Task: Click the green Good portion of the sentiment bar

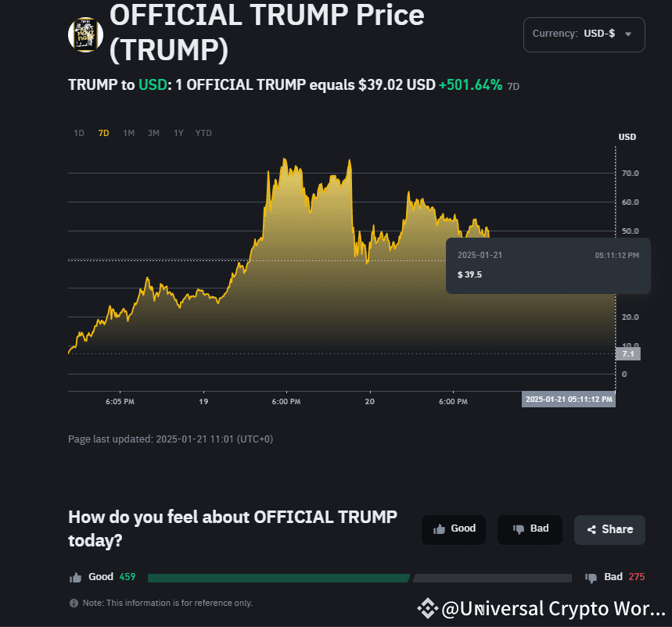Action: (x=278, y=579)
